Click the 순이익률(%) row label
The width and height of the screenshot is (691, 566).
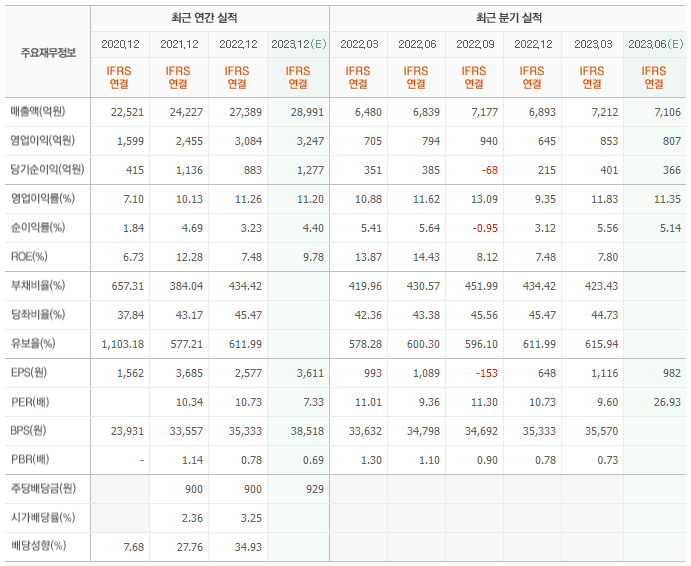[x=38, y=228]
